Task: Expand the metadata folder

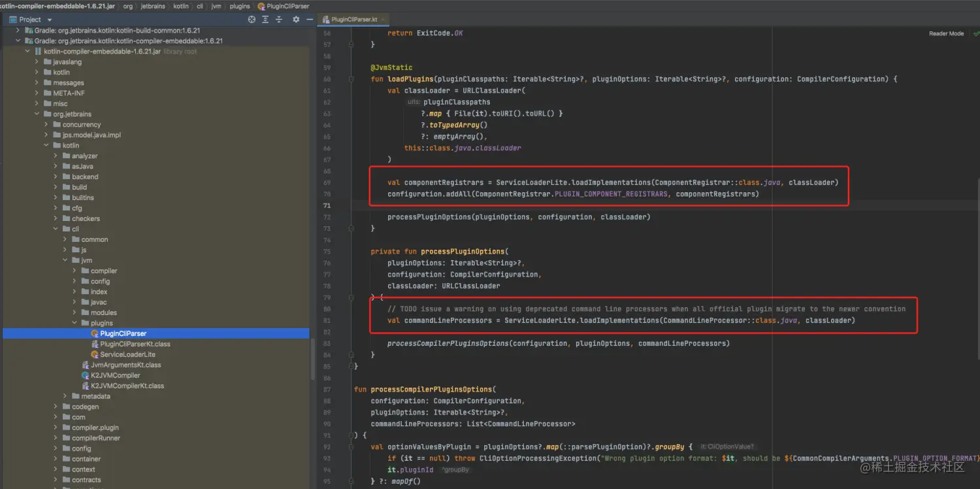Action: (x=65, y=396)
